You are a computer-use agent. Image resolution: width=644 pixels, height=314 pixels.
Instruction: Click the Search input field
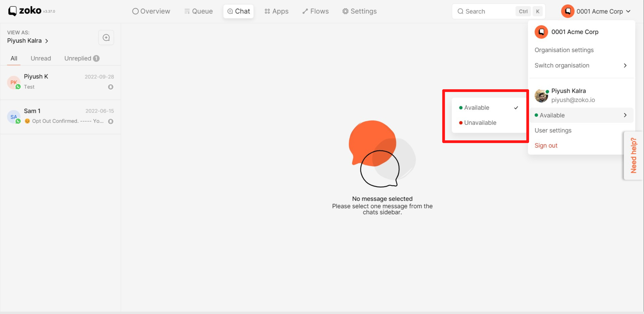(x=498, y=11)
